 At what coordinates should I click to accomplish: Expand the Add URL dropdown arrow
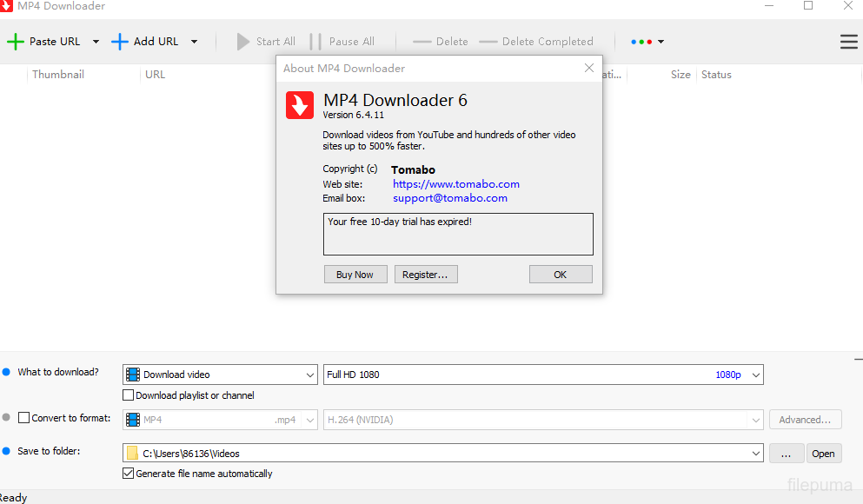click(x=195, y=42)
